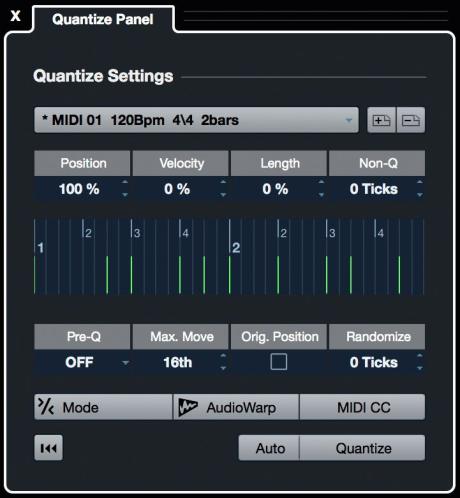Increase the Length percentage up arrow
This screenshot has width=460, height=498.
click(x=321, y=182)
